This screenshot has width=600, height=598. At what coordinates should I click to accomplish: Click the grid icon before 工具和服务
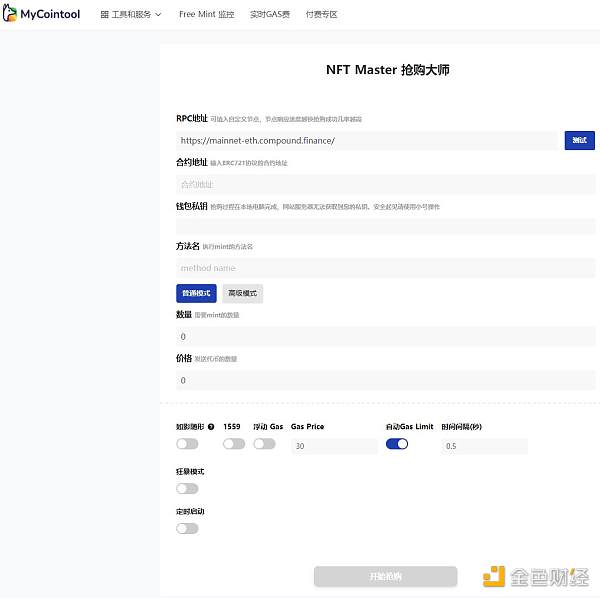tap(105, 15)
